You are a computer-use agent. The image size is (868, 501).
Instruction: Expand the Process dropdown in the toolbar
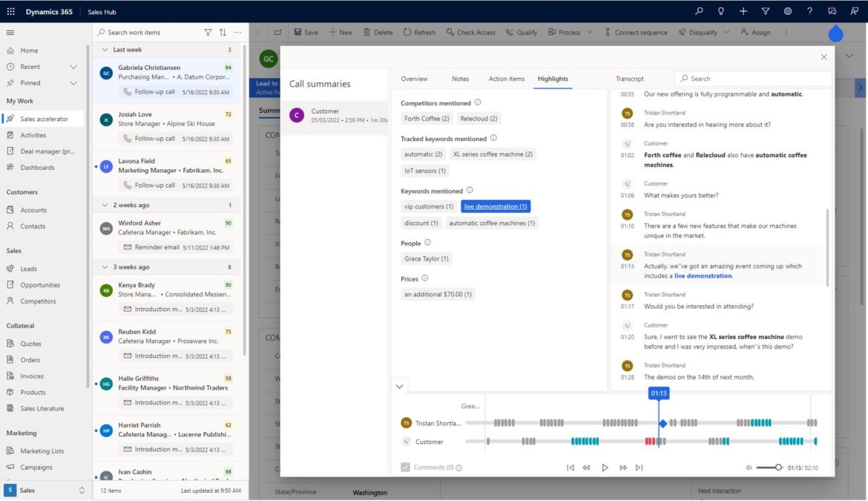(x=591, y=32)
